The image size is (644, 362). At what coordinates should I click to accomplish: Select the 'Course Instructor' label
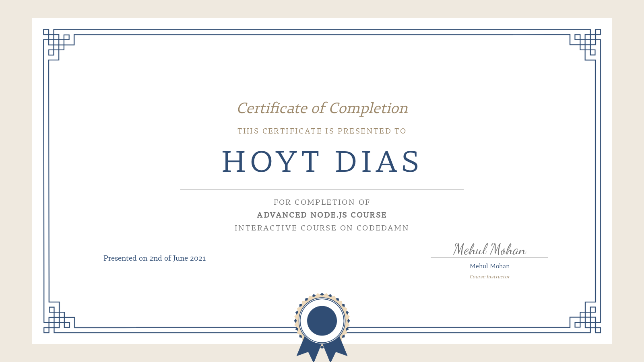(489, 277)
